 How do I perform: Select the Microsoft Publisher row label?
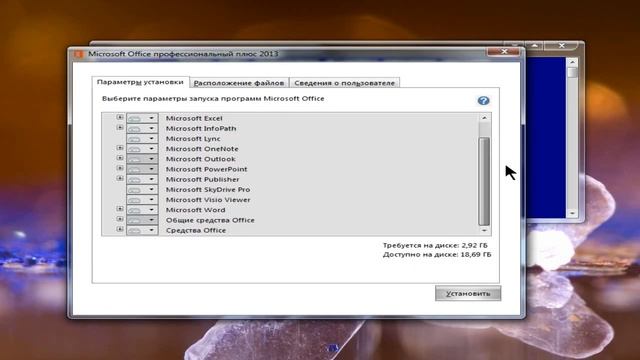coord(202,179)
